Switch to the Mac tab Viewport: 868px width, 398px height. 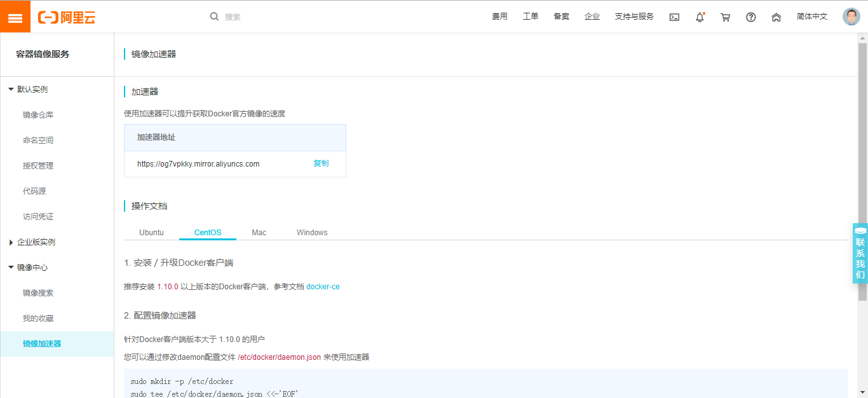[259, 233]
